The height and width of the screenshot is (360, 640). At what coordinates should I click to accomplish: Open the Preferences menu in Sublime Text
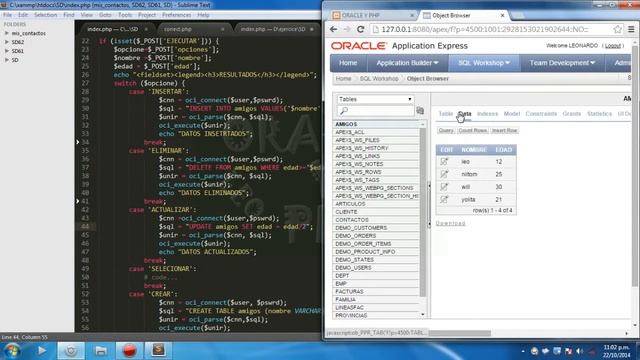[176, 15]
